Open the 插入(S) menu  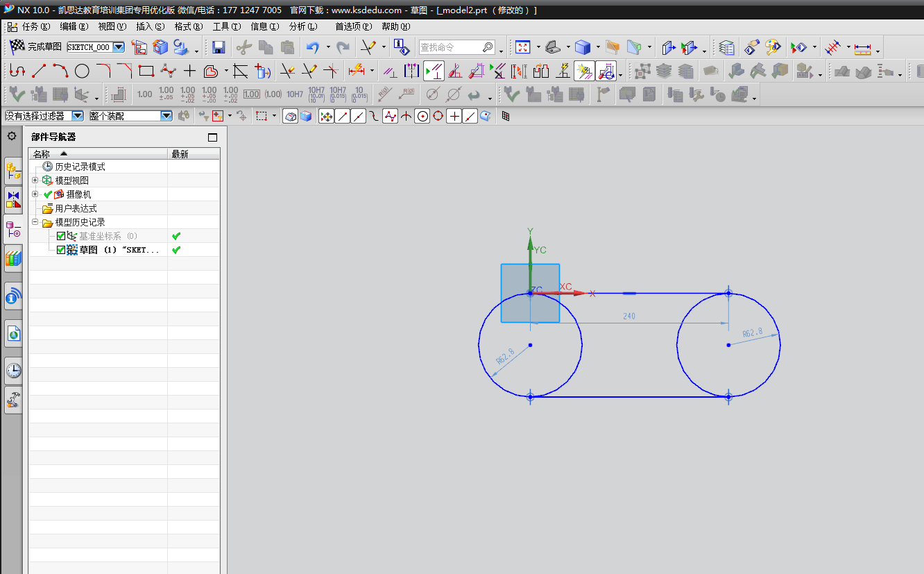[151, 26]
